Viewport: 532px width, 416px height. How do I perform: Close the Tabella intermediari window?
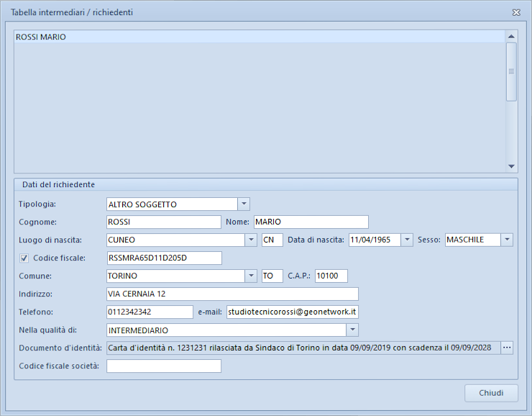click(x=516, y=12)
